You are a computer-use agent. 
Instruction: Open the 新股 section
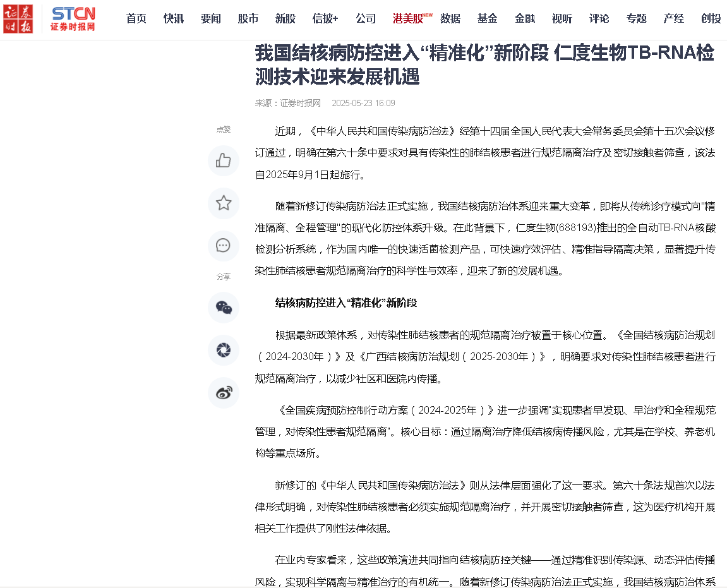click(x=285, y=18)
